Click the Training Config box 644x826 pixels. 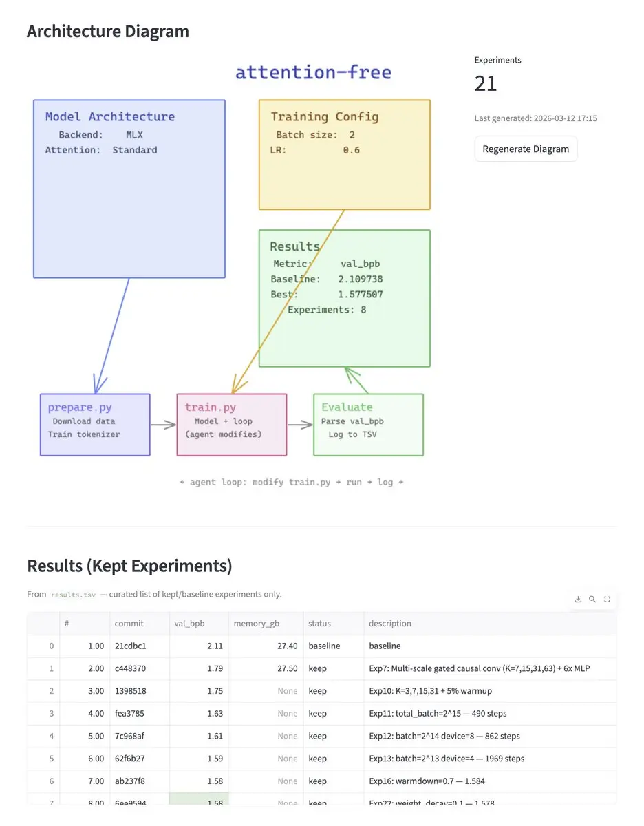[x=344, y=154]
